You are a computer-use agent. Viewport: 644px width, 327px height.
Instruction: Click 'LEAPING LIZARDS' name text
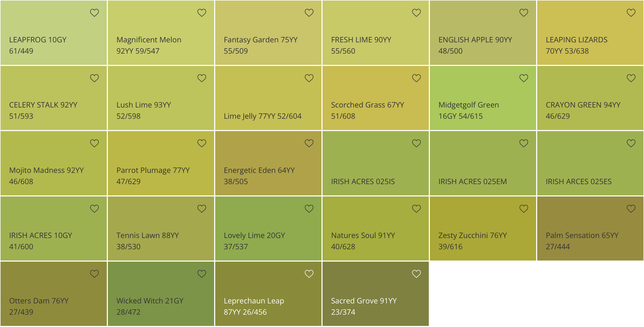577,40
